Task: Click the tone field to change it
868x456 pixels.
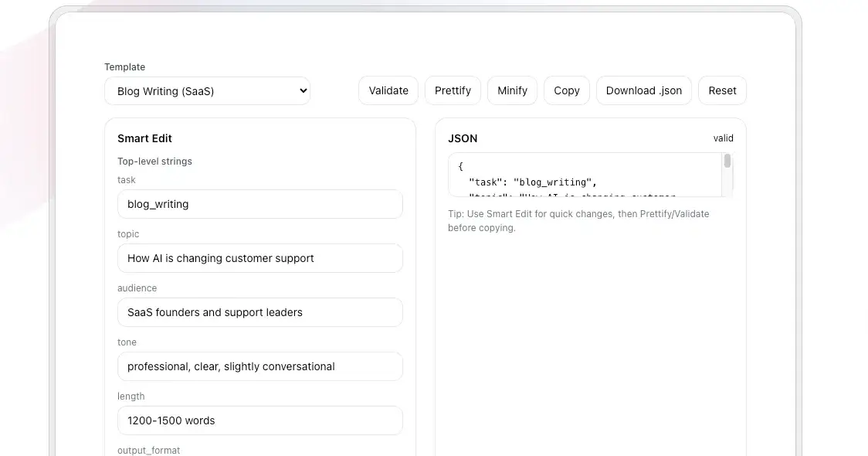Action: 259,366
